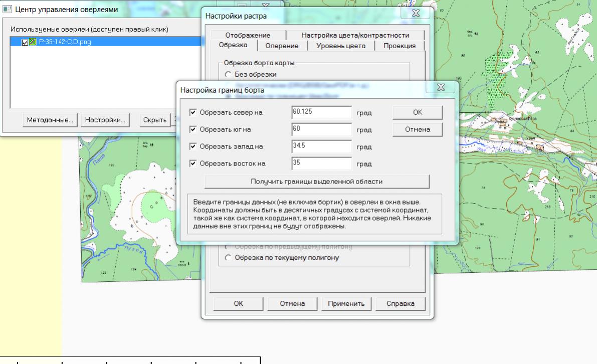This screenshot has height=364, width=597.
Task: Click Получить границы выделенной области button
Action: tap(317, 181)
